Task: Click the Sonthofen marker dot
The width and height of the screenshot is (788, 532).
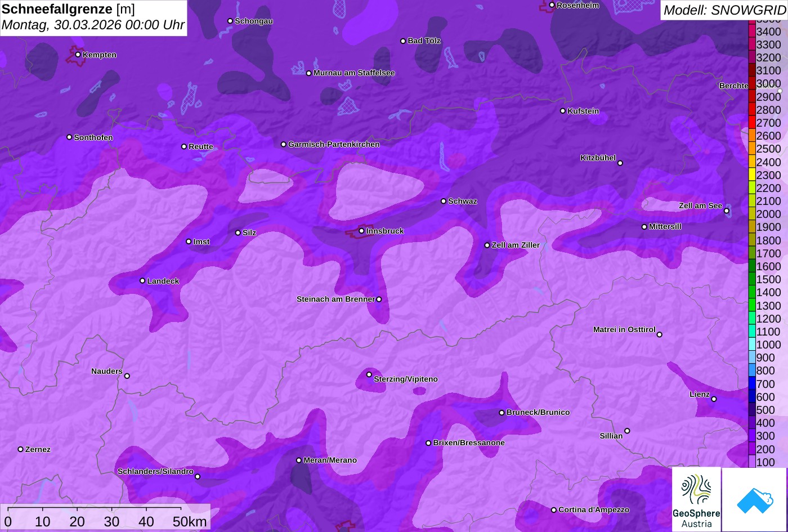Action: tap(69, 137)
